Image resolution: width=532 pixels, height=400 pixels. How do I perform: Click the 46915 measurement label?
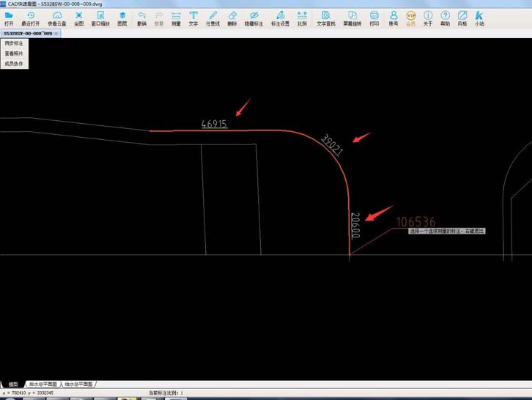(x=214, y=124)
